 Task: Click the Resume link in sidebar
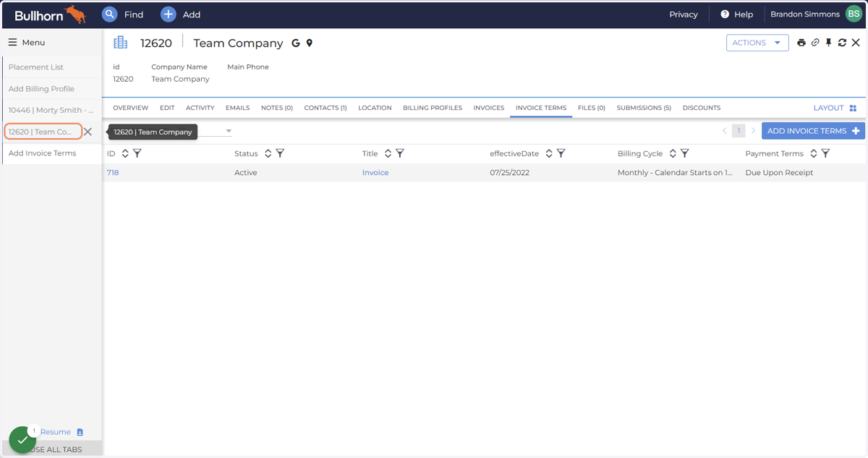[x=56, y=432]
